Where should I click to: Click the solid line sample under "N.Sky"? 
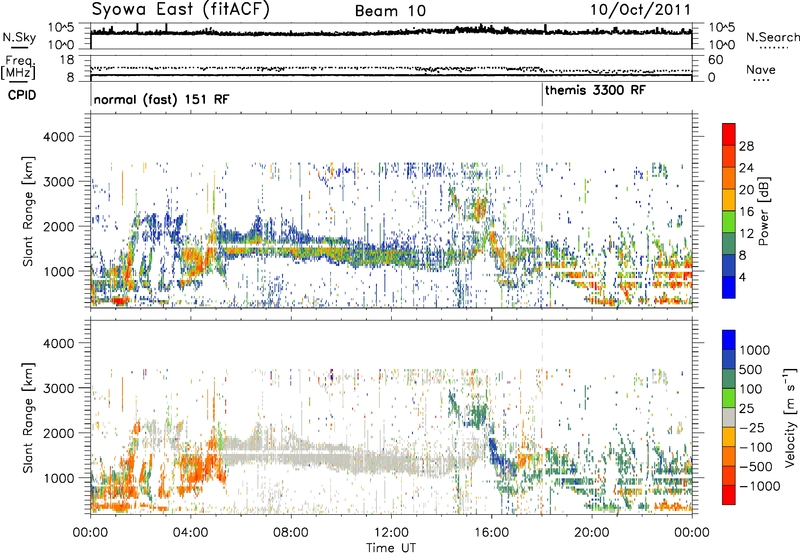coord(19,47)
